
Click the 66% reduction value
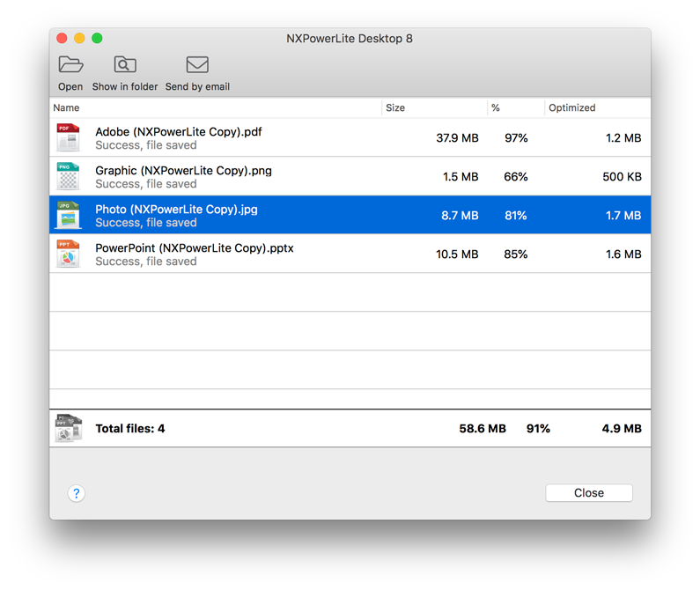(x=516, y=177)
